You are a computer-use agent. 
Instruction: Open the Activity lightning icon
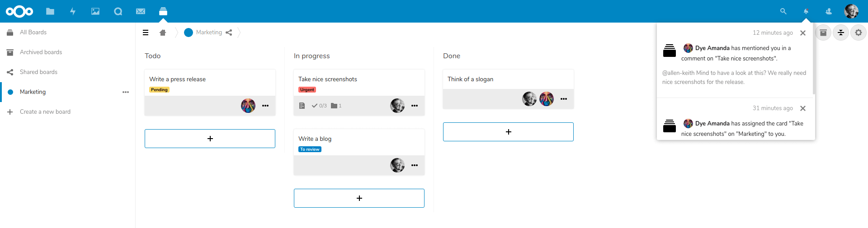(x=73, y=11)
